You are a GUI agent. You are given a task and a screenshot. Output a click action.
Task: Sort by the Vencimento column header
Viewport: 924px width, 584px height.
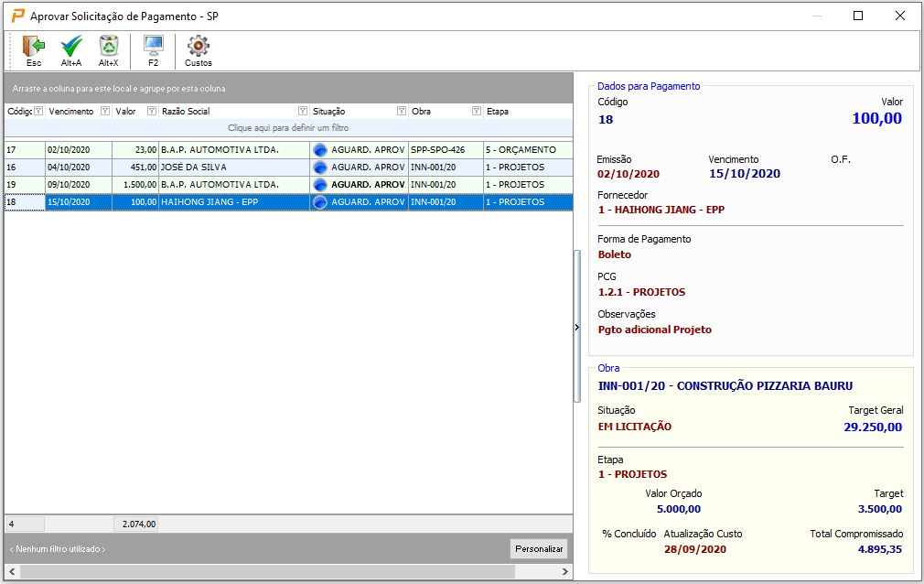[x=71, y=111]
